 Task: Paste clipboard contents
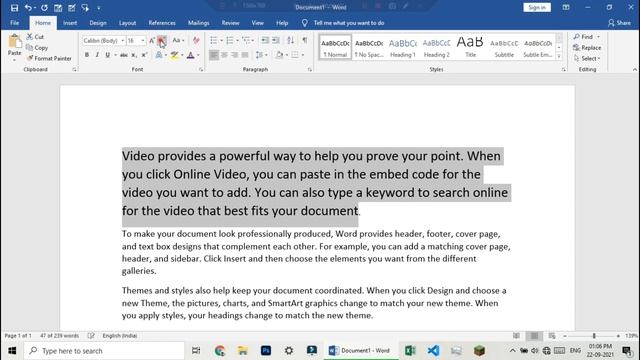14,47
